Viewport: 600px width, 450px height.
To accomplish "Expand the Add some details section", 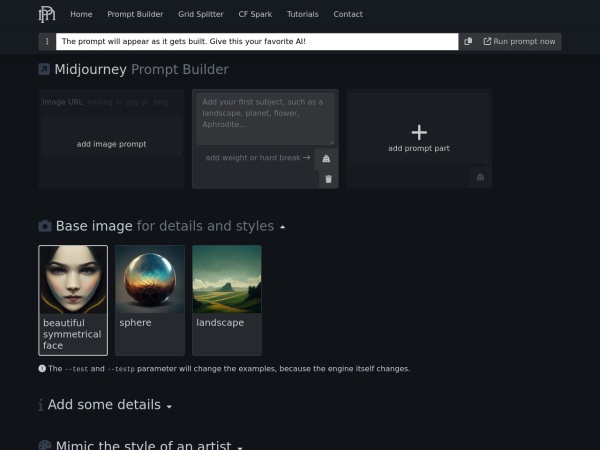I will 169,406.
